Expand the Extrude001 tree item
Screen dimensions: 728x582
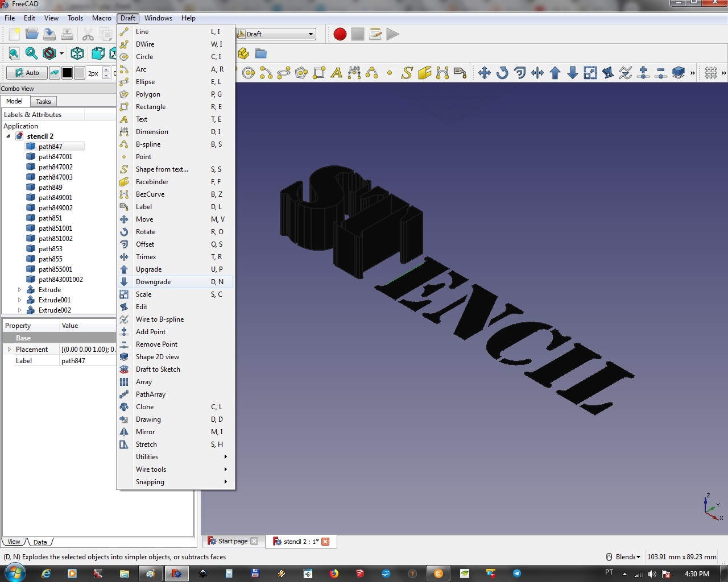(x=19, y=300)
